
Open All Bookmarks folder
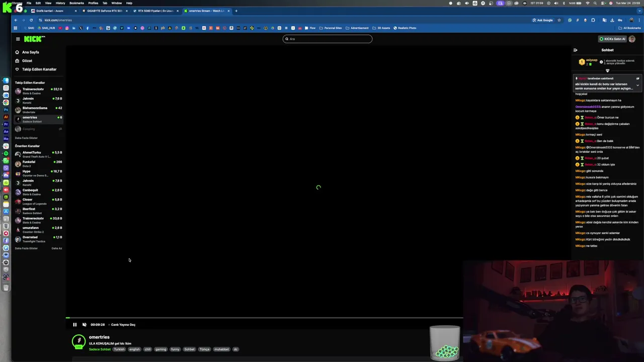point(630,28)
